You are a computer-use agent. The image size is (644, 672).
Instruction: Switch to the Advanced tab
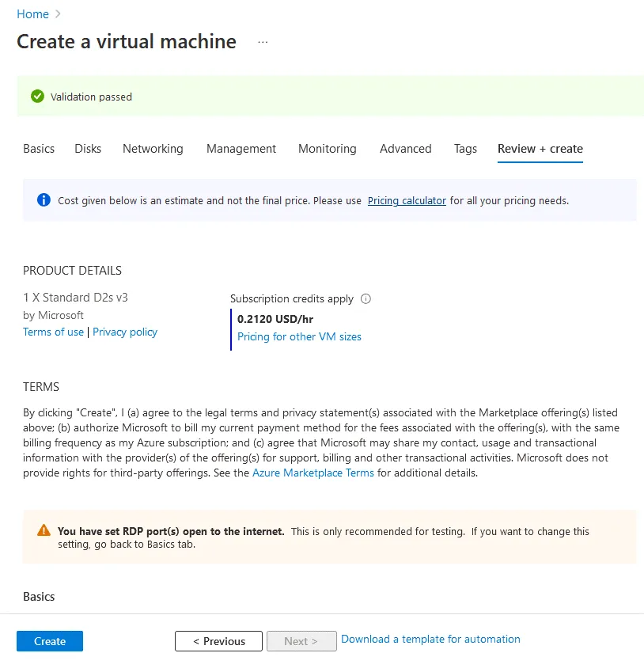tap(405, 149)
